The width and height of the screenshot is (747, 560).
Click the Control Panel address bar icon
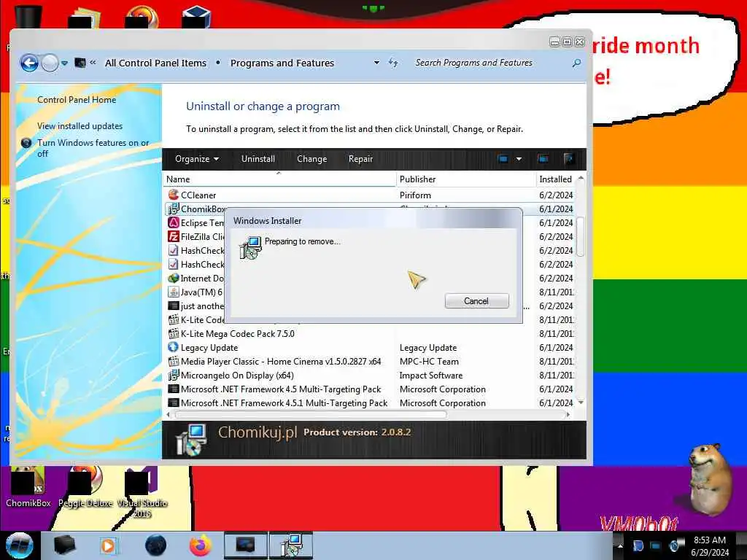coord(80,63)
